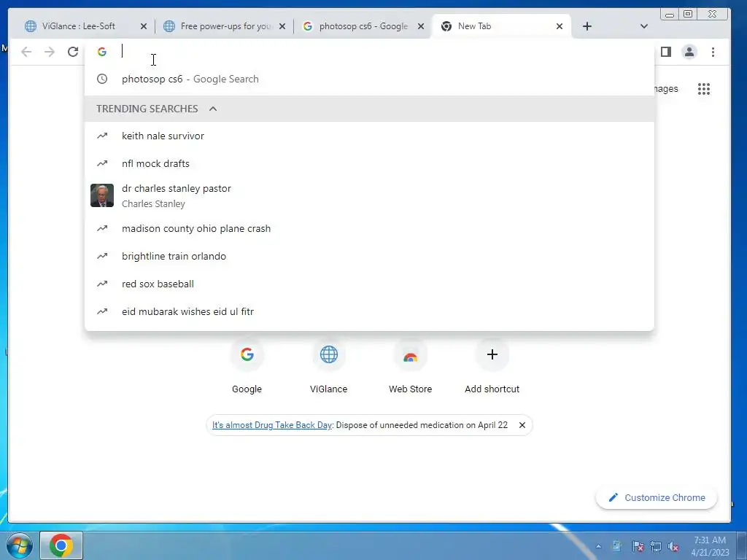The height and width of the screenshot is (560, 747).
Task: Click the muted volume tray icon
Action: click(673, 546)
